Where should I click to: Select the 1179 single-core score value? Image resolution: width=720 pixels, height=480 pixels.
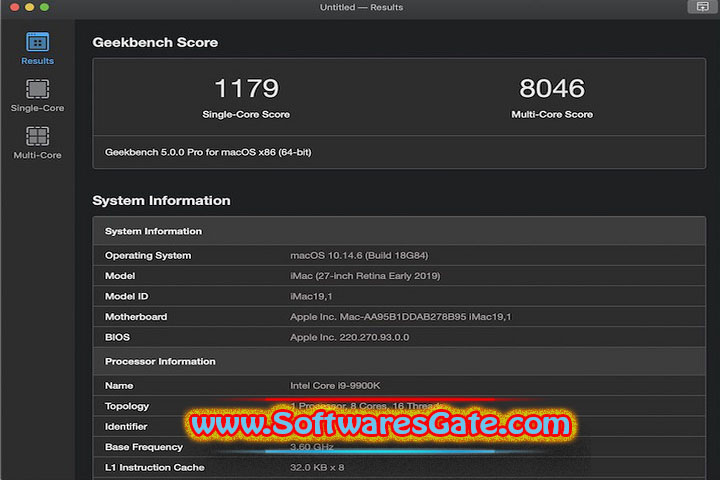247,88
